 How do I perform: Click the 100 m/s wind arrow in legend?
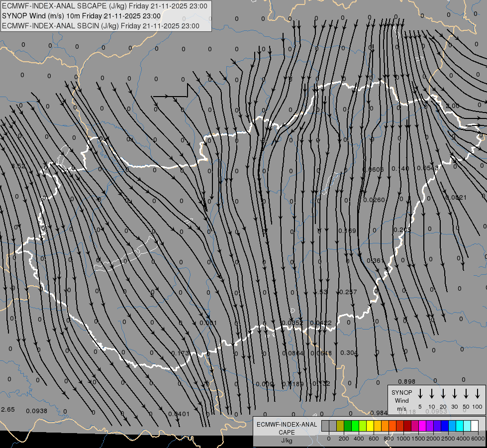click(478, 394)
